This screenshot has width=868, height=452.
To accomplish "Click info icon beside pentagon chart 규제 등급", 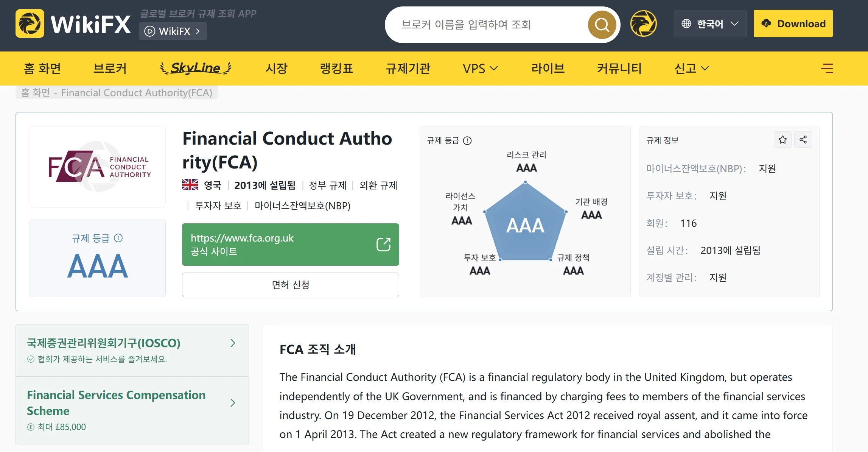I will click(x=467, y=141).
